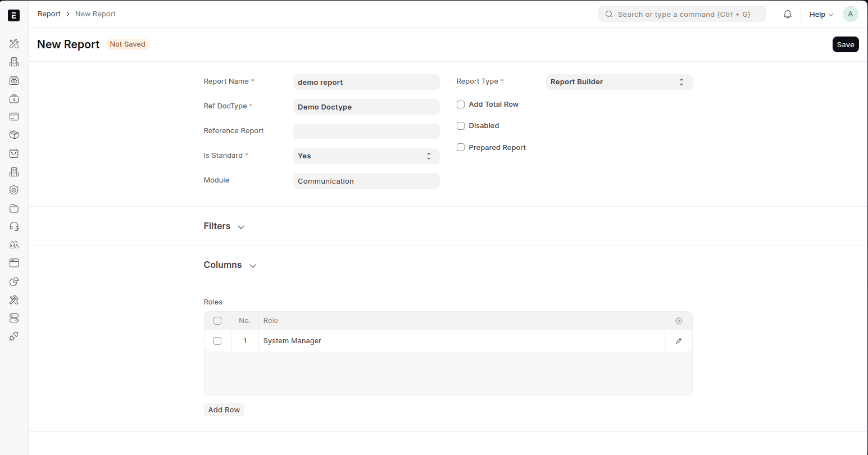Click the Module field showing Communication
The width and height of the screenshot is (868, 455).
(x=366, y=181)
